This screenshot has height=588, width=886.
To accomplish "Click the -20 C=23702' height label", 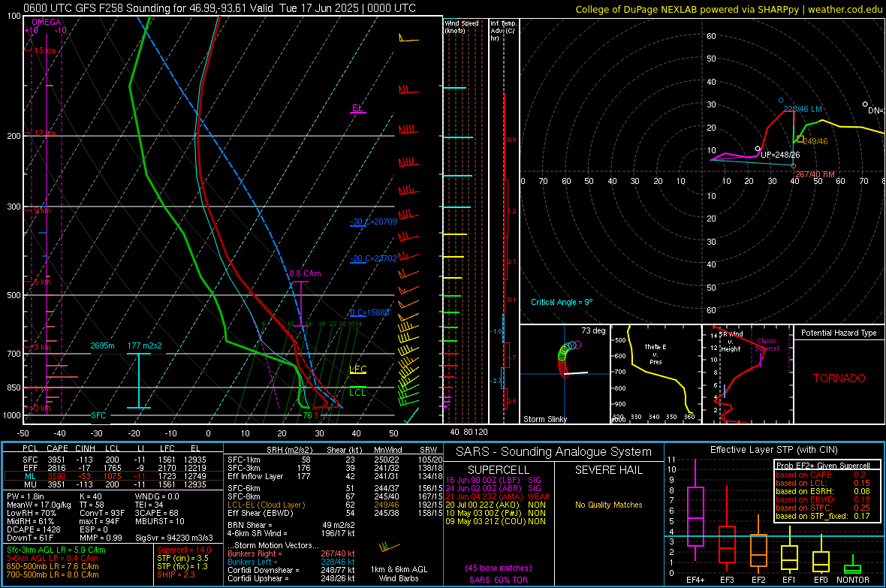I will (x=373, y=258).
